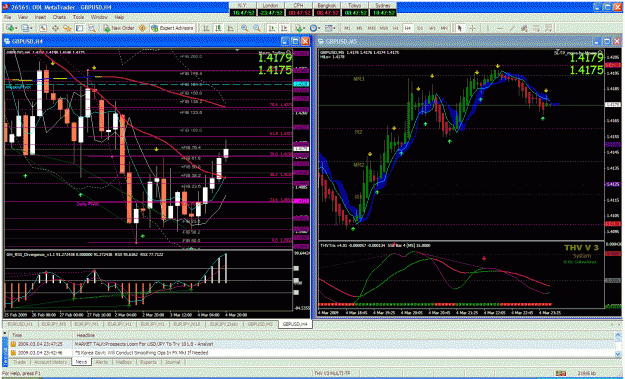The width and height of the screenshot is (625, 379).
Task: Click the Zoom Out magnifier icon
Action: pos(257,28)
